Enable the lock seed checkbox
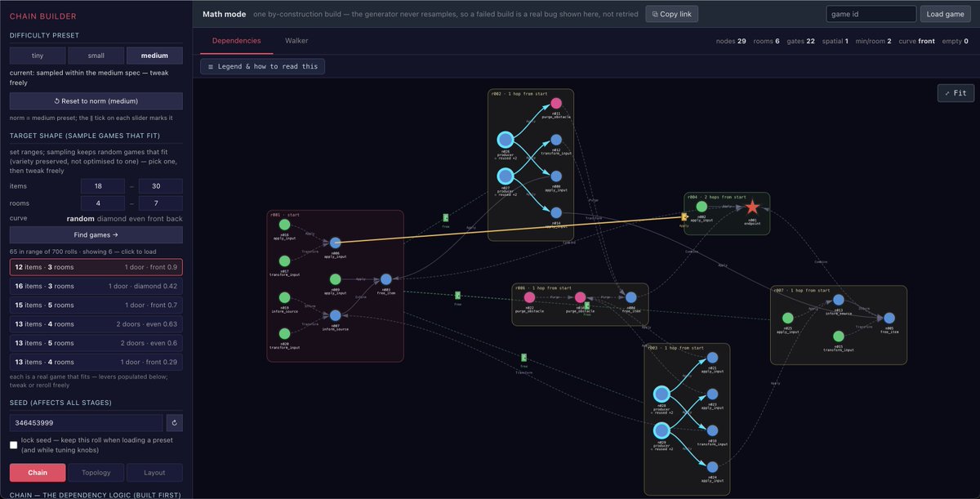The height and width of the screenshot is (499, 980). [14, 445]
